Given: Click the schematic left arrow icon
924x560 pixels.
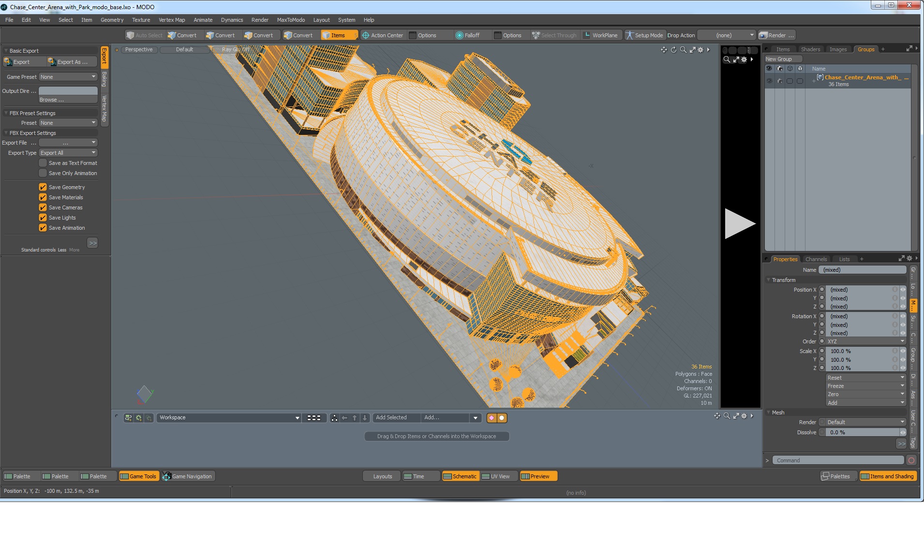Looking at the screenshot, I should click(x=344, y=418).
